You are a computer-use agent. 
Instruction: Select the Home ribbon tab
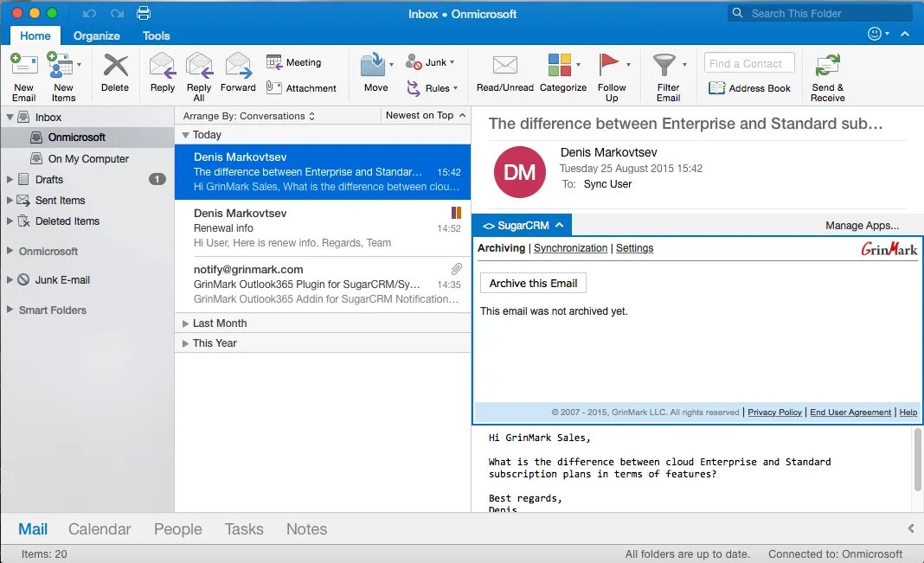point(35,36)
